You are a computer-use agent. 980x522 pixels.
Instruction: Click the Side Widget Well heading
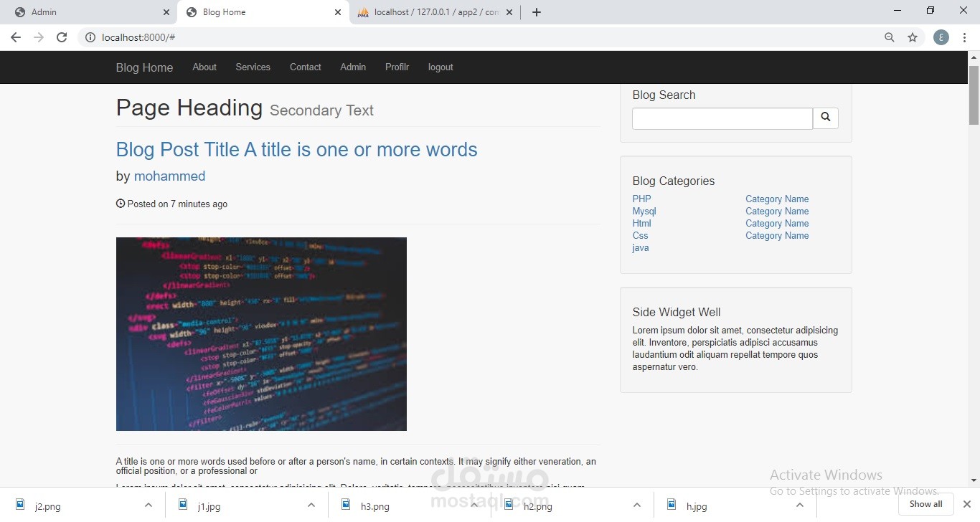pyautogui.click(x=677, y=312)
